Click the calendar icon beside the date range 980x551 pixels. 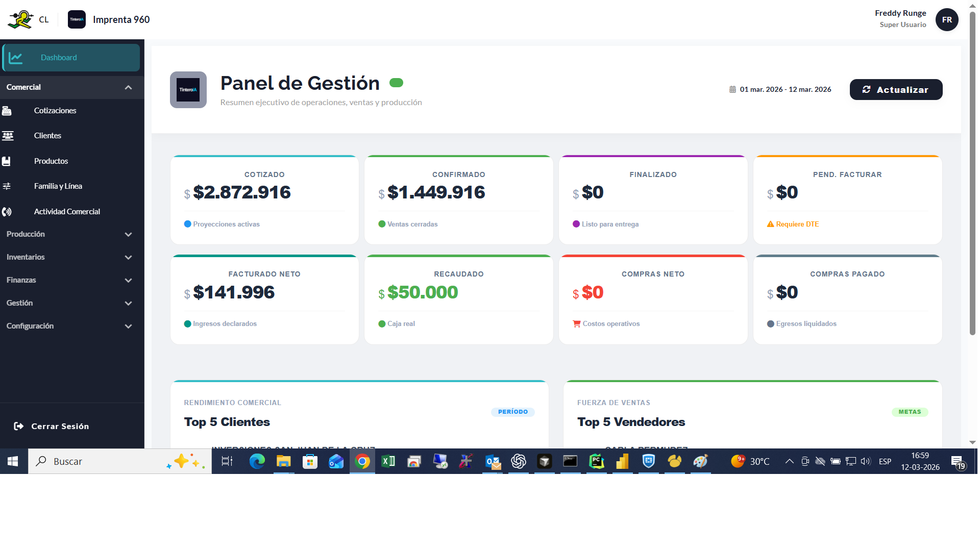click(732, 89)
